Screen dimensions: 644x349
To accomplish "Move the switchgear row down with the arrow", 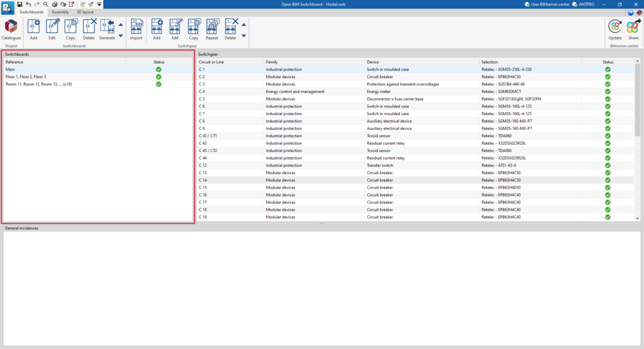I will (x=243, y=36).
